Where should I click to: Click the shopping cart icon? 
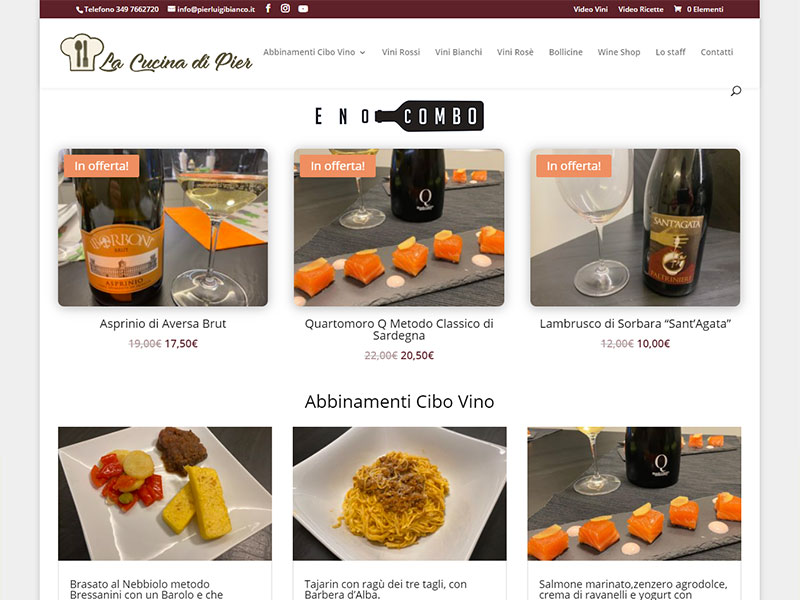[678, 9]
